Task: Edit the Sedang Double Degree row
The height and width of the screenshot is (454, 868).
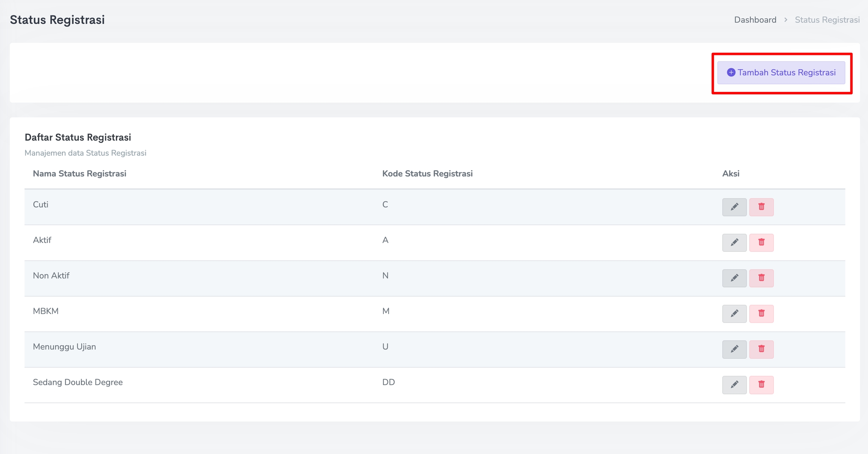Action: [734, 385]
